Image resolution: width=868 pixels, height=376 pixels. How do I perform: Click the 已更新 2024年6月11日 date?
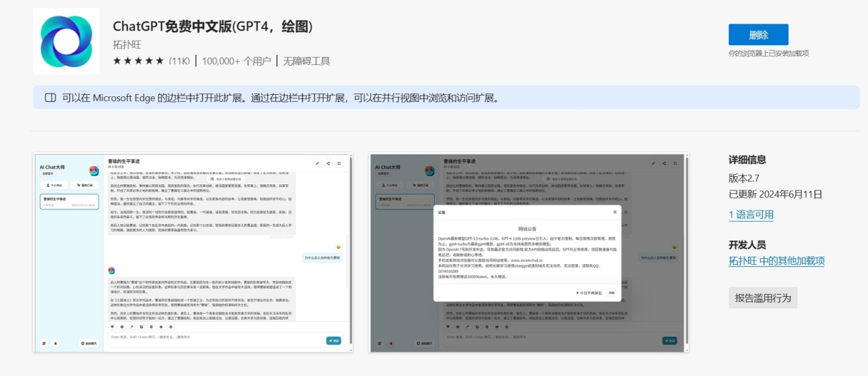pyautogui.click(x=775, y=194)
